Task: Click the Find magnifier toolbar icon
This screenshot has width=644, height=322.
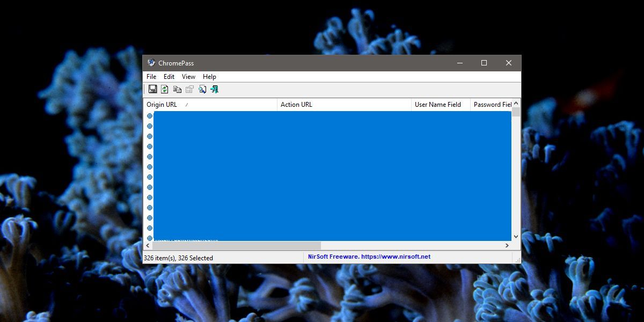Action: coord(202,89)
